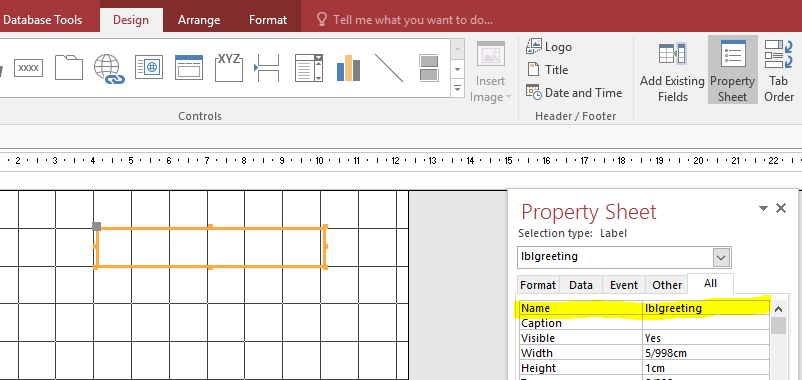This screenshot has width=802, height=380.
Task: Click the property list scrollbar thumb
Action: (778, 325)
